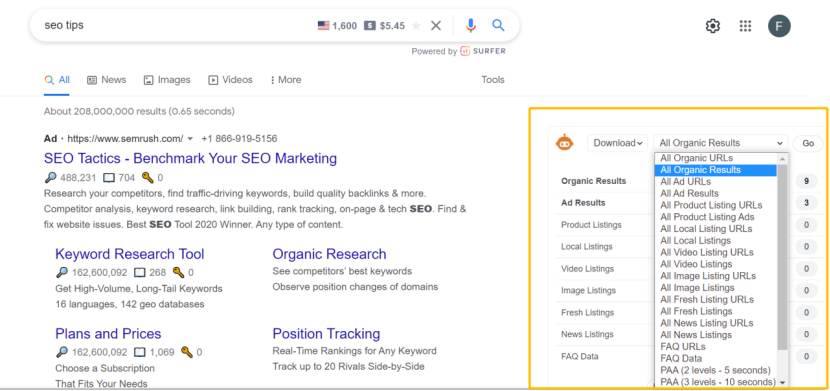Switch to the News tab
The width and height of the screenshot is (830, 391).
[x=106, y=80]
